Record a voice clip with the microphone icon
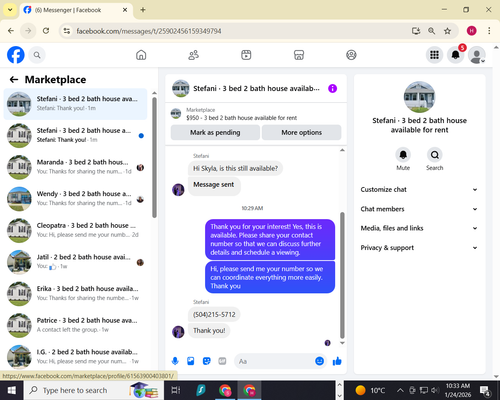The height and width of the screenshot is (400, 500). 175,361
